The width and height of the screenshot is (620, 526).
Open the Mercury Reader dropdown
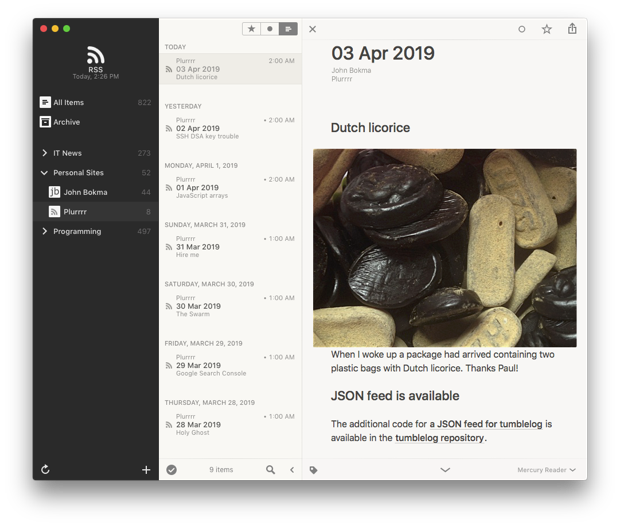(546, 470)
